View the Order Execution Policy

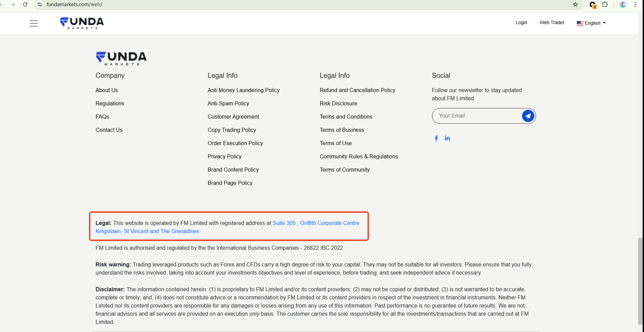point(235,143)
